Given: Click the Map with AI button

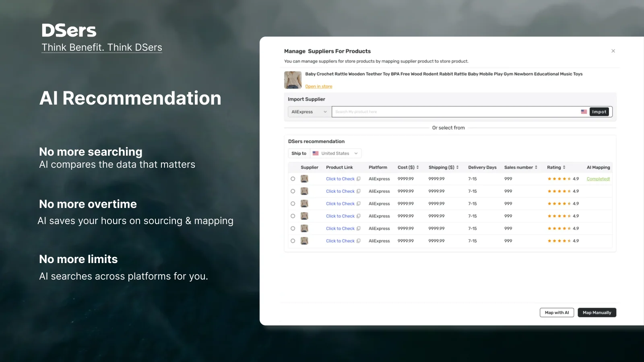Looking at the screenshot, I should click(x=557, y=313).
